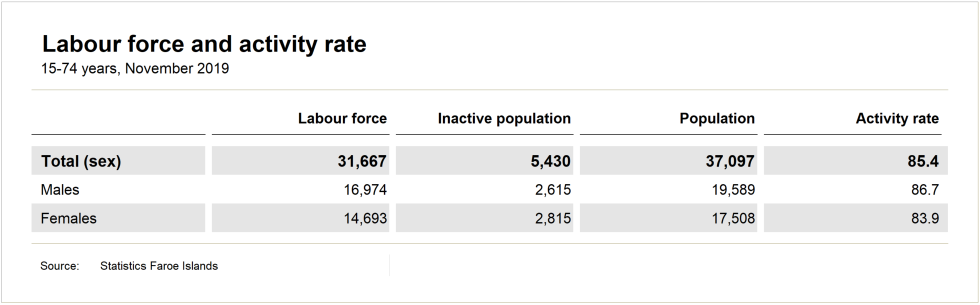
Task: Select the Females row label
Action: (x=68, y=218)
